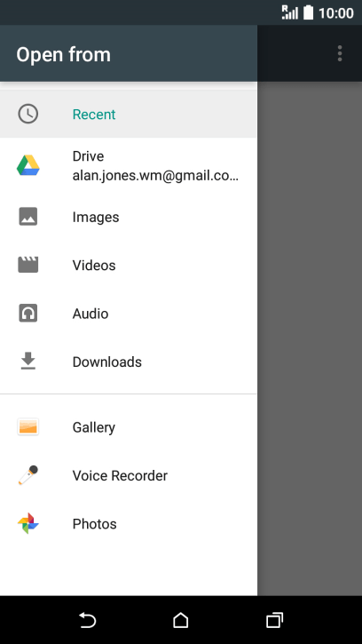The height and width of the screenshot is (644, 362).
Task: Tap the Photos pinwheel icon
Action: [28, 523]
